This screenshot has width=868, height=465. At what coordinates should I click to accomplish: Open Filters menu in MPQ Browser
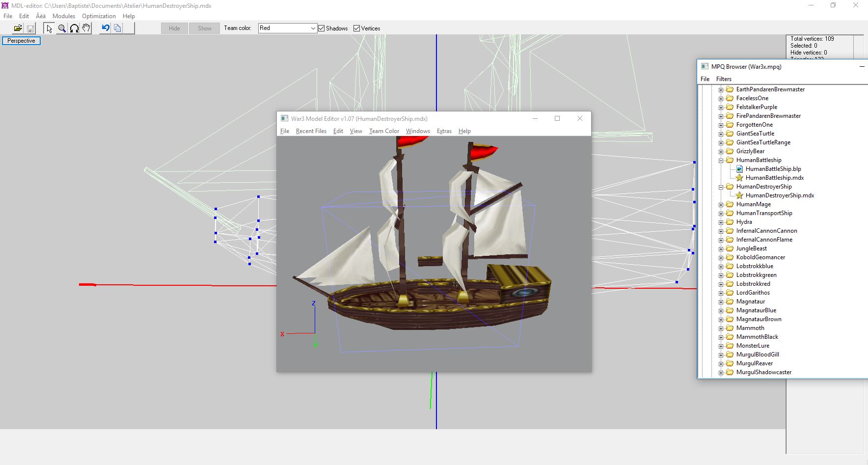tap(724, 79)
